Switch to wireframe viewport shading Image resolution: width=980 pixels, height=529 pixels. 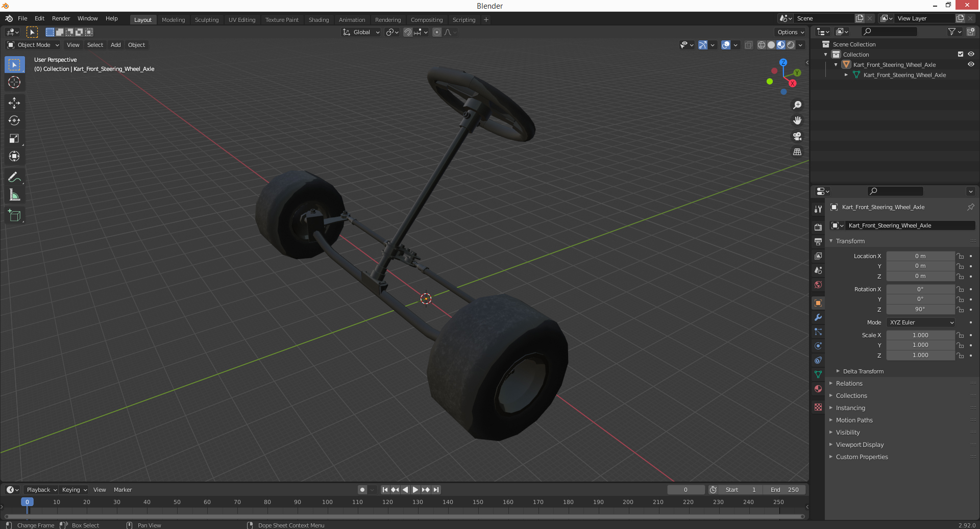pyautogui.click(x=761, y=45)
